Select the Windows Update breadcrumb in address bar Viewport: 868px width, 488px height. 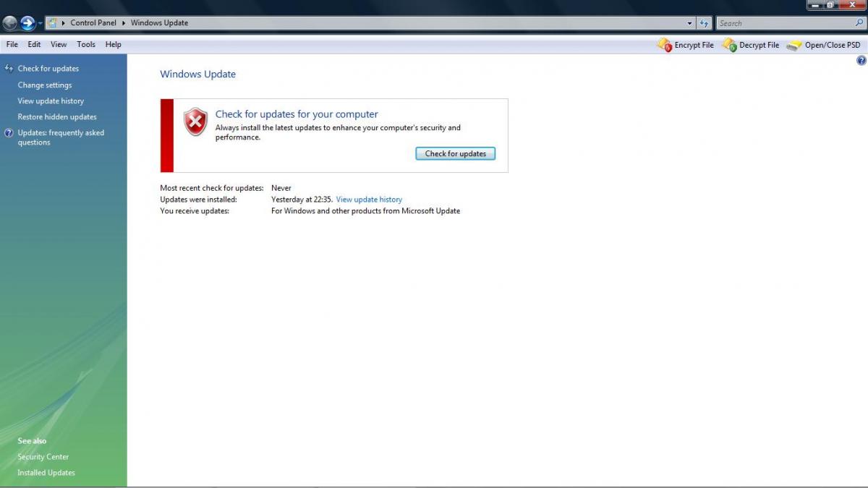[159, 23]
